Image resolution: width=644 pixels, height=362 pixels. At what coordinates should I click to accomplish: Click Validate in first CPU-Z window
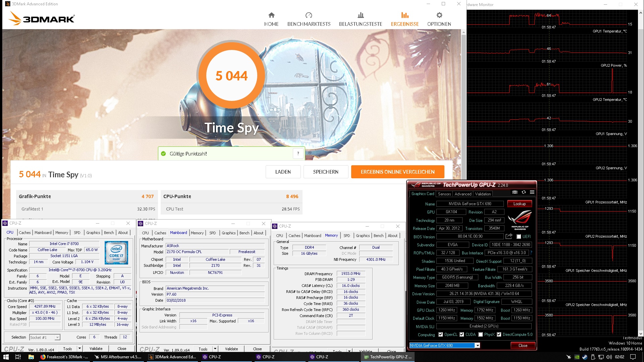[96, 349]
